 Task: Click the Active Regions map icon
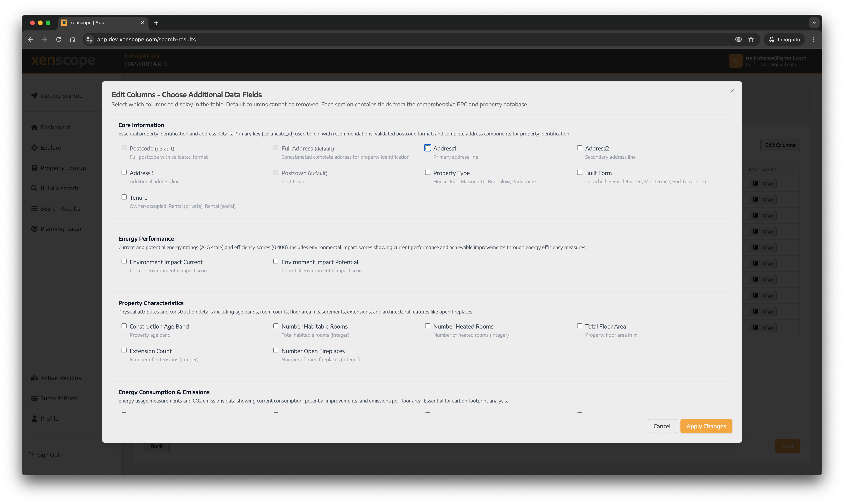(x=34, y=378)
